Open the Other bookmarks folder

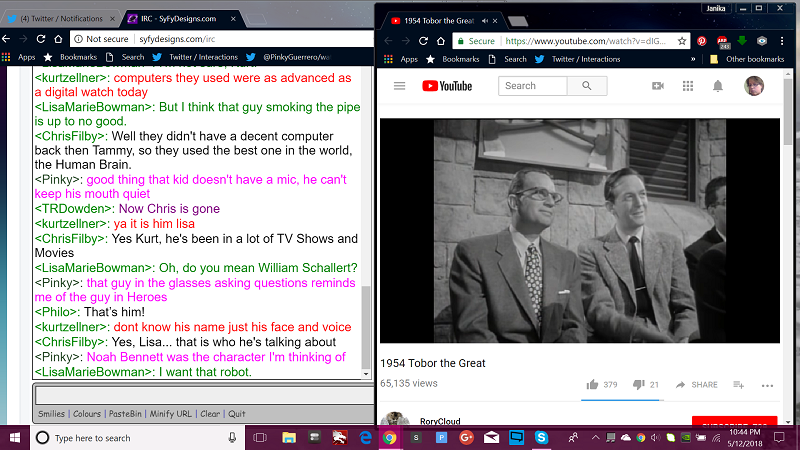pos(747,59)
